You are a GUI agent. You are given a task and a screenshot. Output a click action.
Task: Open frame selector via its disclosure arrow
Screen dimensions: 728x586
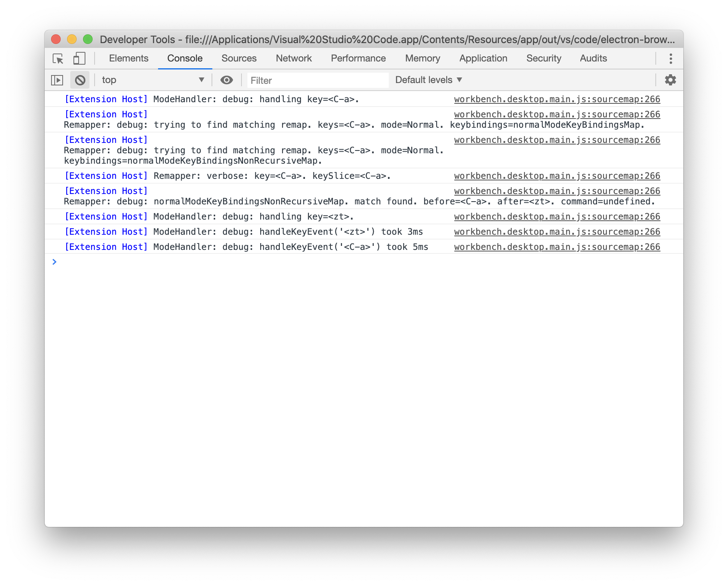pyautogui.click(x=201, y=80)
